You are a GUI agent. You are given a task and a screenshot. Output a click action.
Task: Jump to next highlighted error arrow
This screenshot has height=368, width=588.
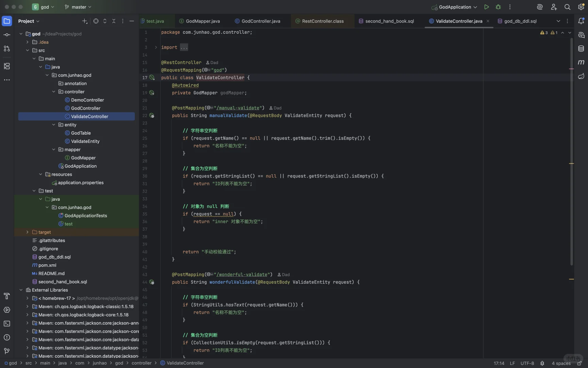[570, 33]
